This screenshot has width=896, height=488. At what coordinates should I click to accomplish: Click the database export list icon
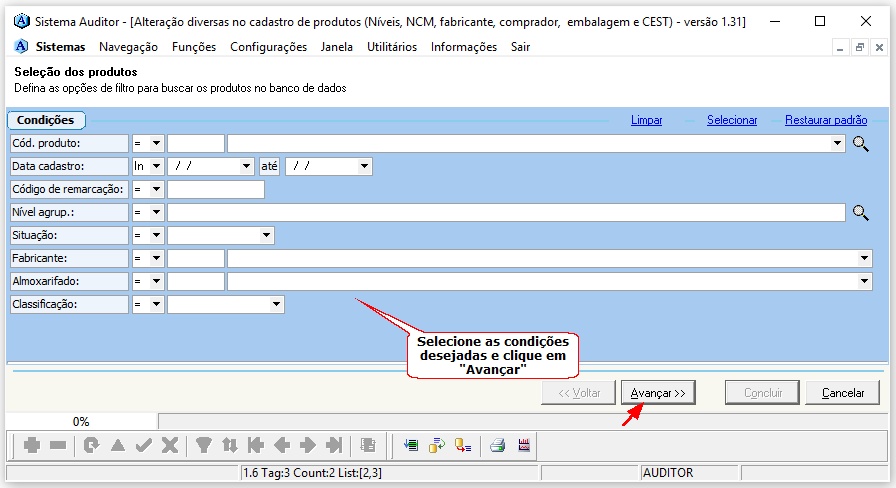[463, 445]
